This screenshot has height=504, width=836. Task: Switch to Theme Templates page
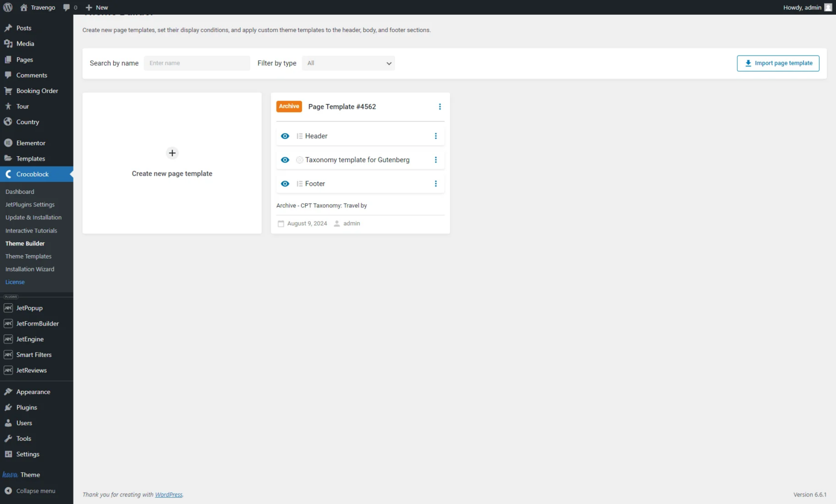[x=28, y=256]
